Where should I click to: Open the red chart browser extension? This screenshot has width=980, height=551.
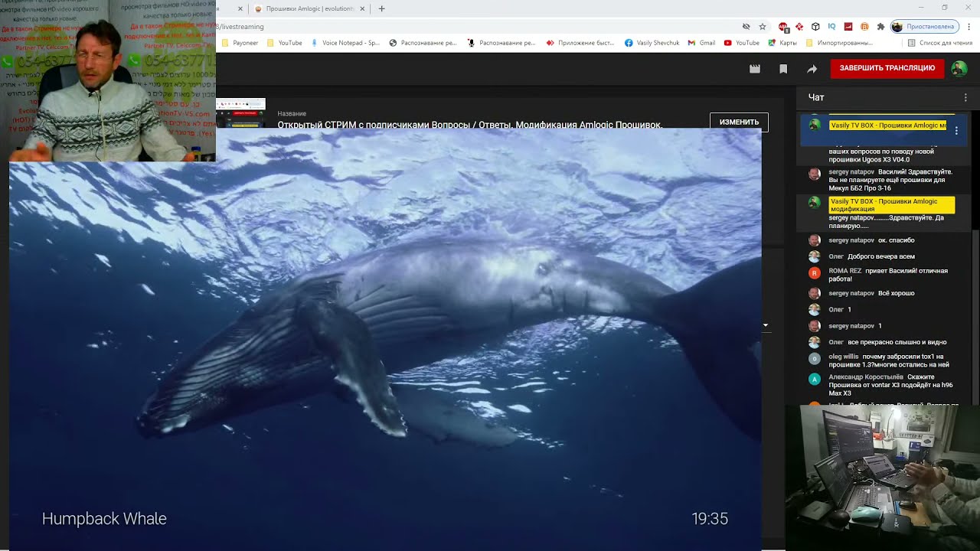[848, 27]
